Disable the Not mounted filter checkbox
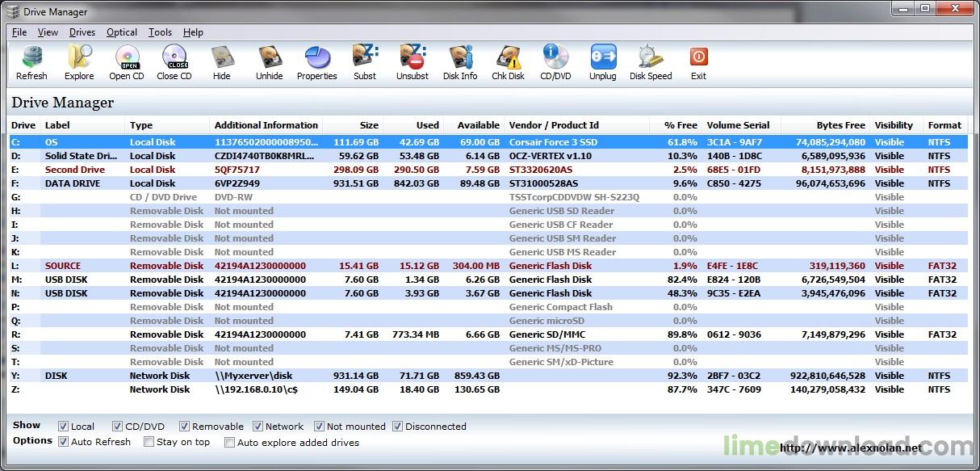This screenshot has width=980, height=471. pos(320,427)
